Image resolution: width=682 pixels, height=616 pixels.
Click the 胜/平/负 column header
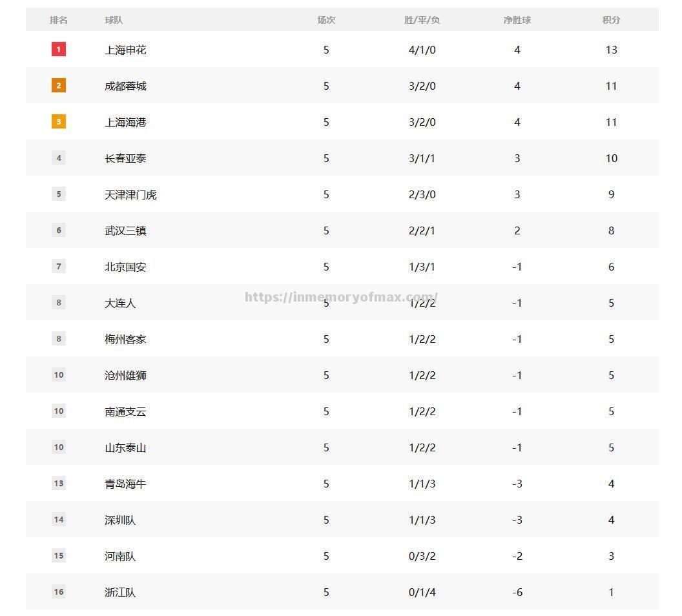(x=422, y=20)
